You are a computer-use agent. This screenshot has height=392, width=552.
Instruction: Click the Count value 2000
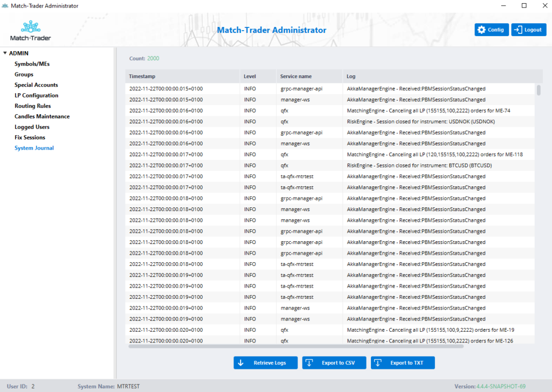153,58
